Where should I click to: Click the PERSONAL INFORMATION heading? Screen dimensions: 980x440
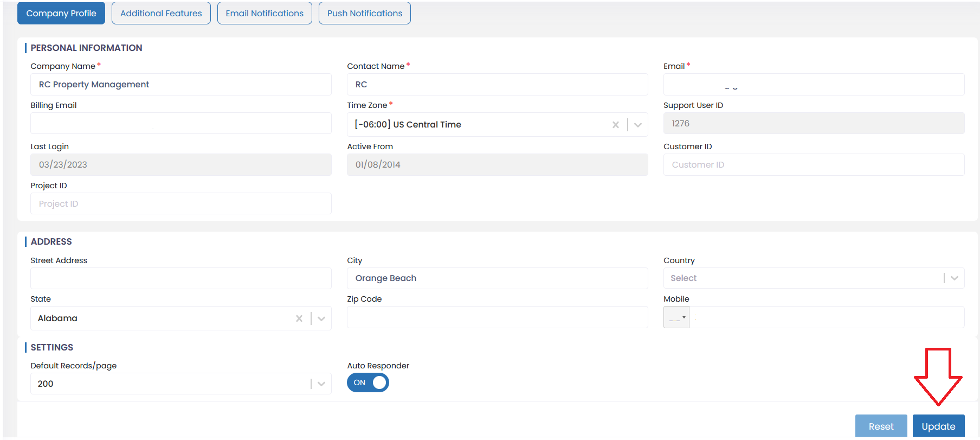[86, 48]
